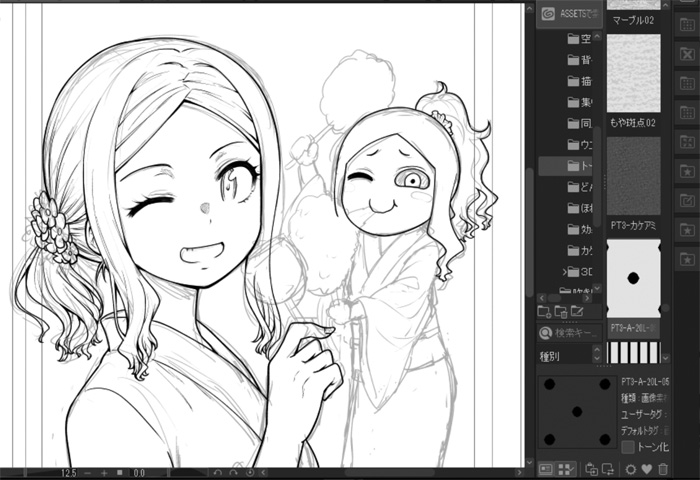Click the folder icon with arrows in the sidebar
This screenshot has width=700, height=480.
click(687, 142)
